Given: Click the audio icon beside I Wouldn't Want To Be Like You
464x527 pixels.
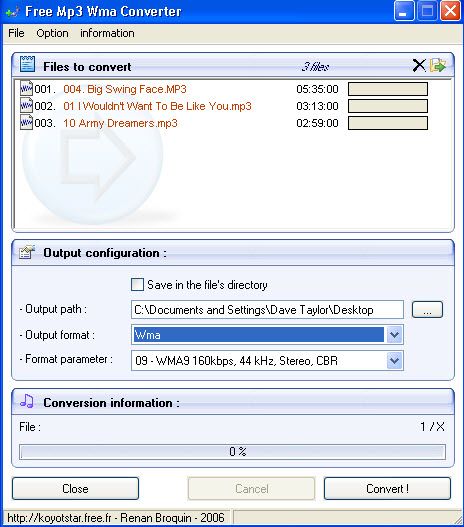Looking at the screenshot, I should [x=27, y=106].
